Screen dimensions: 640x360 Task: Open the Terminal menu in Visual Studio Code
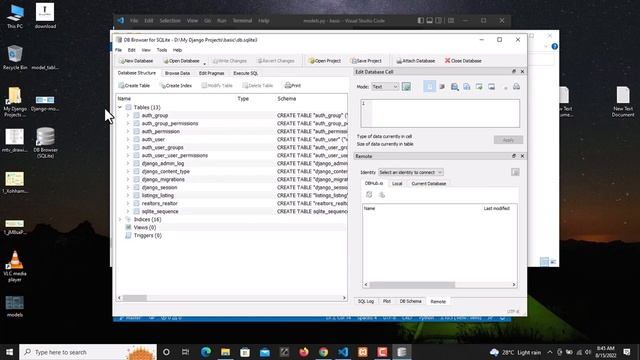coord(242,21)
